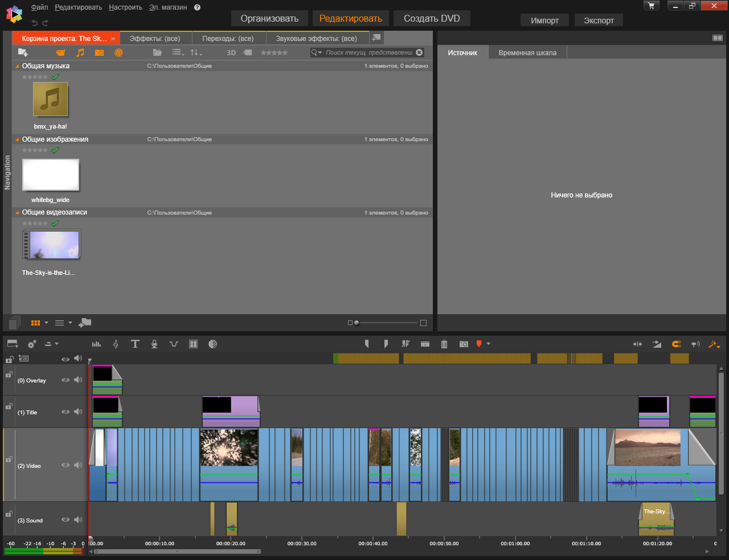This screenshot has width=729, height=560.
Task: Open the folder icon in the library toolbar
Action: coord(157,52)
